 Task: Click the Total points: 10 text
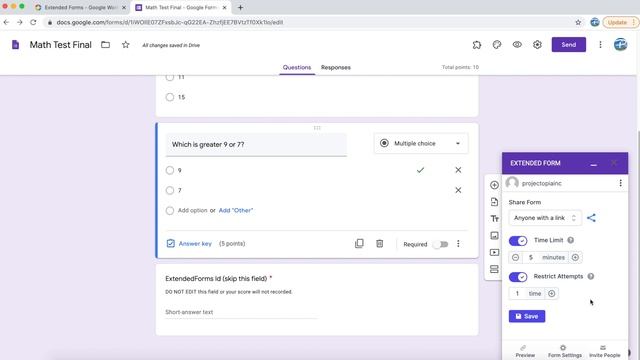click(460, 67)
